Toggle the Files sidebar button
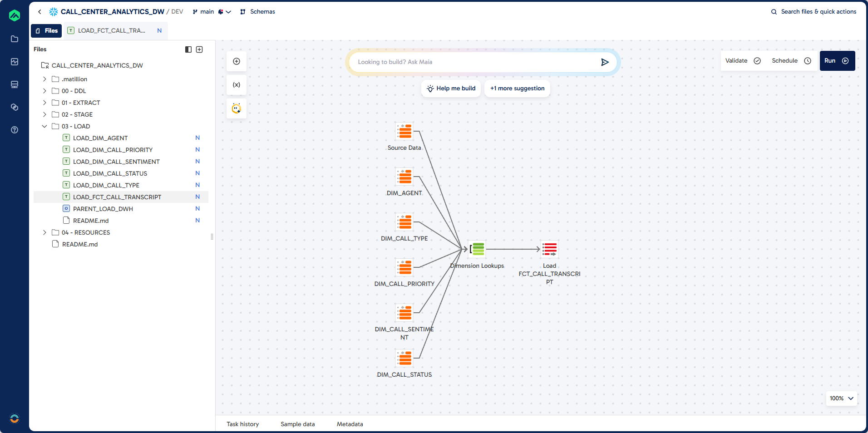The height and width of the screenshot is (433, 868). pyautogui.click(x=46, y=31)
